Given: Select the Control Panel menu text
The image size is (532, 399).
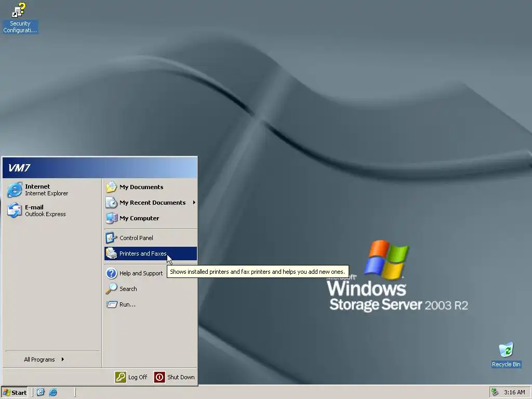Looking at the screenshot, I should pyautogui.click(x=136, y=238).
